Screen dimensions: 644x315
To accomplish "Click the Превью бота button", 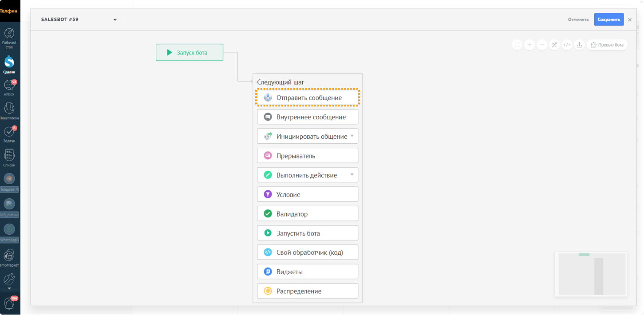I will (x=607, y=45).
